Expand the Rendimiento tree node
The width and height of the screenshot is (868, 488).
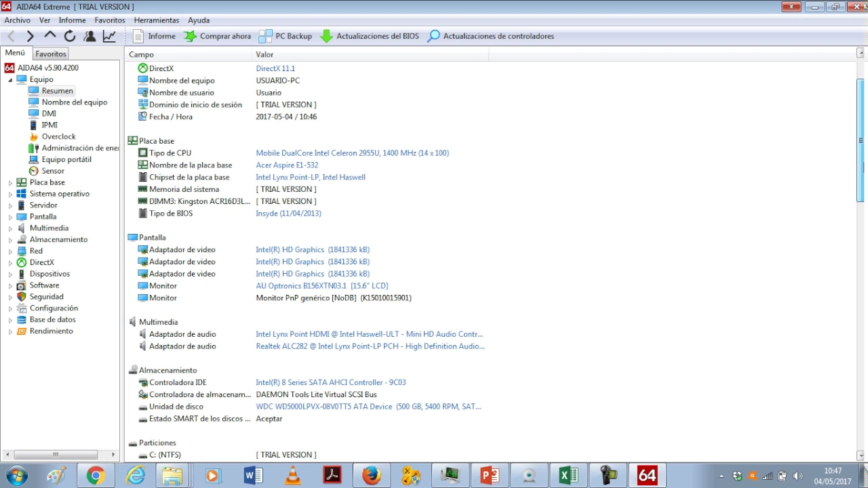click(x=10, y=331)
